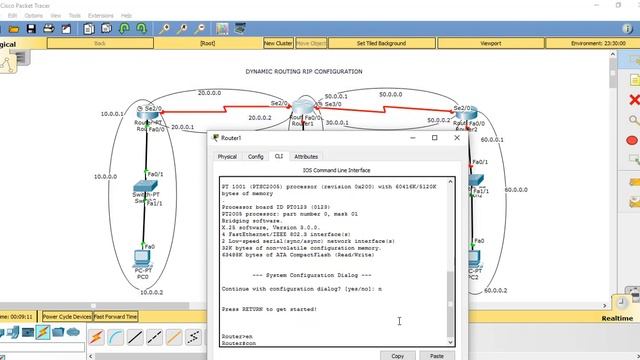This screenshot has width=640, height=360.
Task: Click the Back navigation bar button
Action: coord(100,43)
